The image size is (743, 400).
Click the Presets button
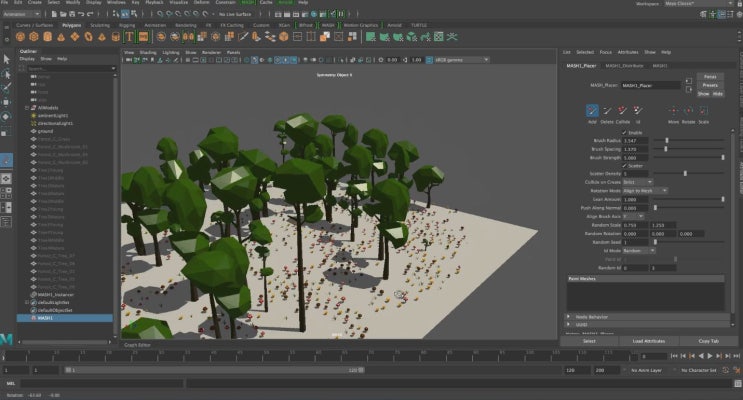point(709,85)
